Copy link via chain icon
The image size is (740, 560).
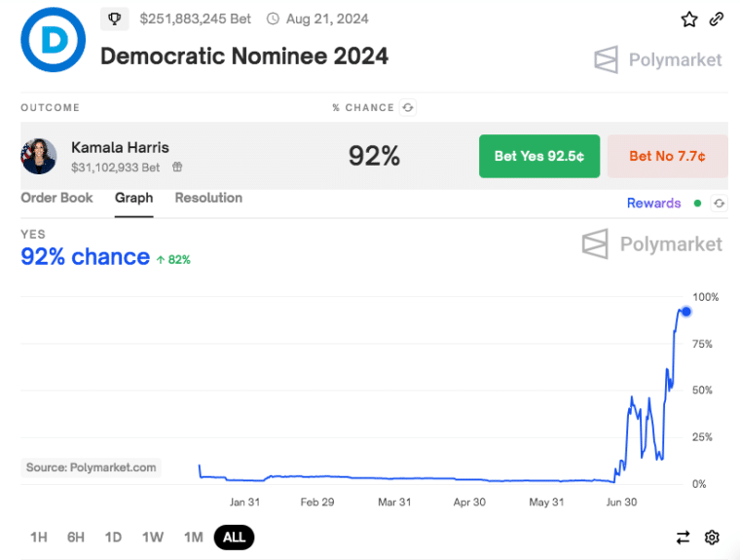[x=717, y=19]
